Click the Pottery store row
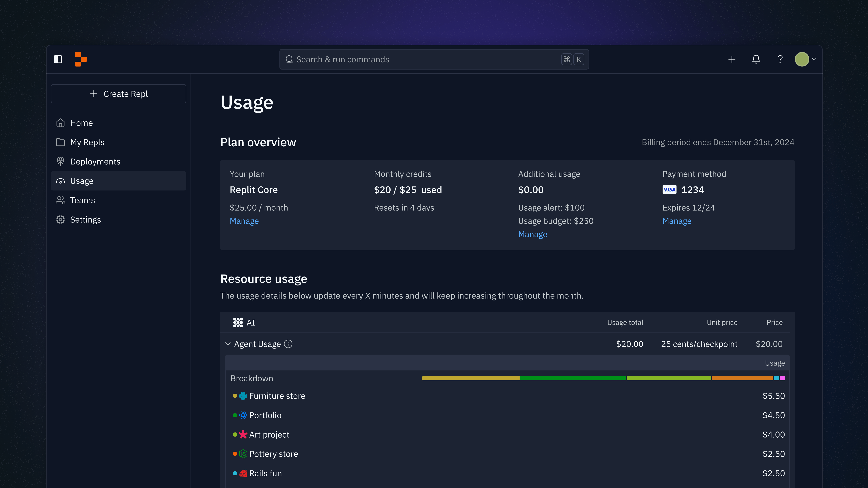This screenshot has height=488, width=868. [507, 454]
